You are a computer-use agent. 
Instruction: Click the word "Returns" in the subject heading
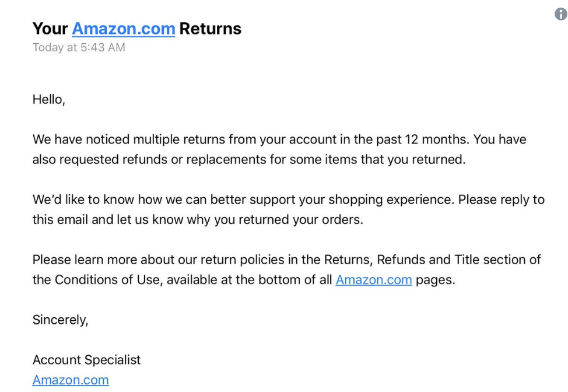pos(210,29)
